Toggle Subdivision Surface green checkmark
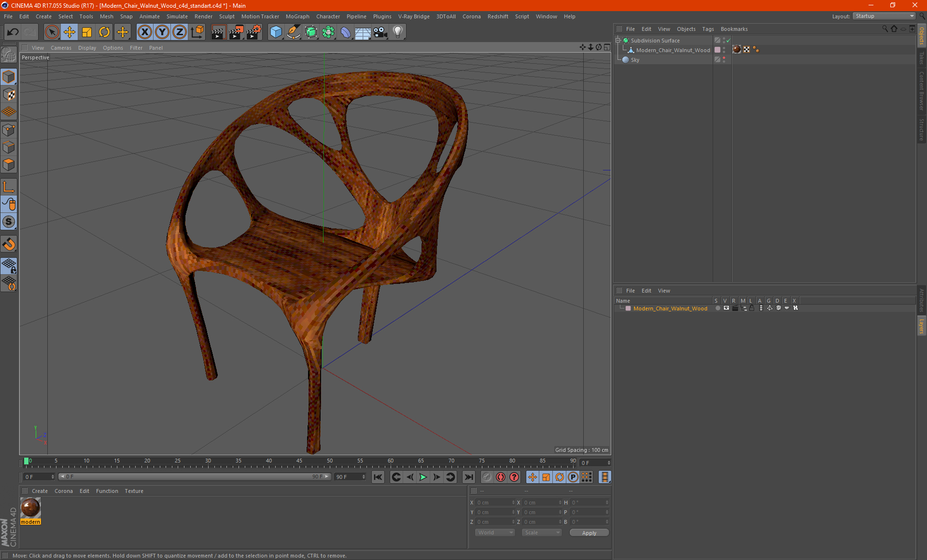The height and width of the screenshot is (560, 927). 728,41
